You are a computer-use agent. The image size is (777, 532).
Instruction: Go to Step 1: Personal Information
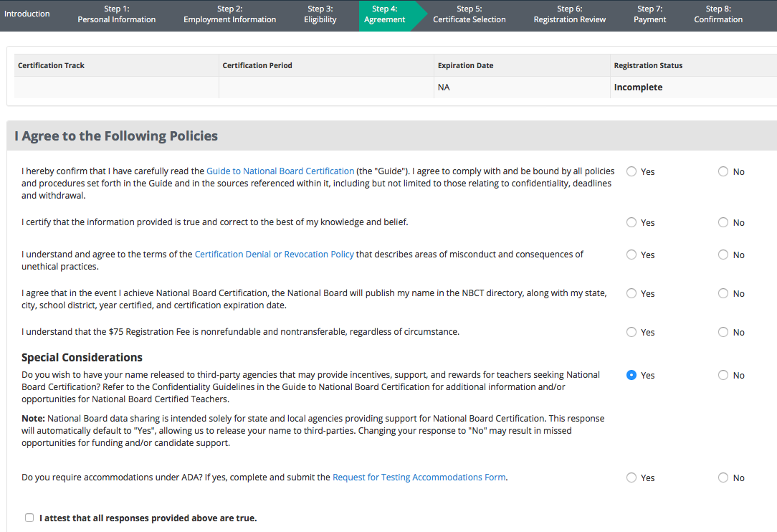pyautogui.click(x=116, y=14)
